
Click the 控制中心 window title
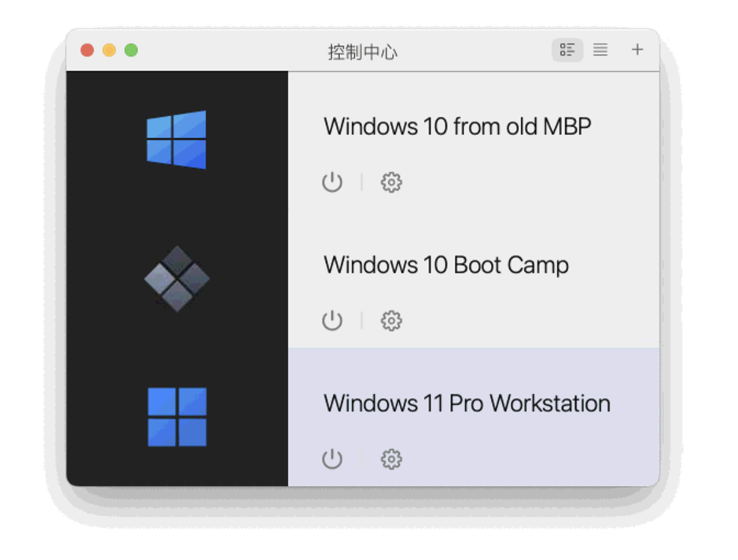click(x=363, y=52)
